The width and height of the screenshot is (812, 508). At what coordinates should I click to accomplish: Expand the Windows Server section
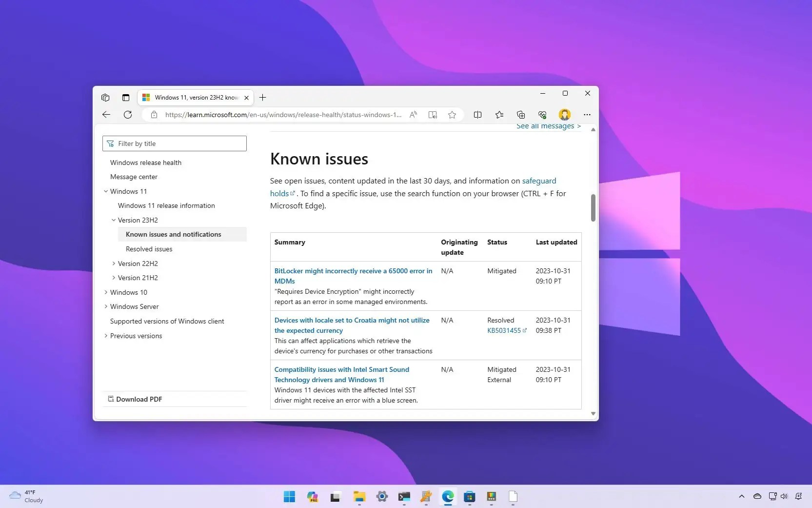click(x=106, y=306)
